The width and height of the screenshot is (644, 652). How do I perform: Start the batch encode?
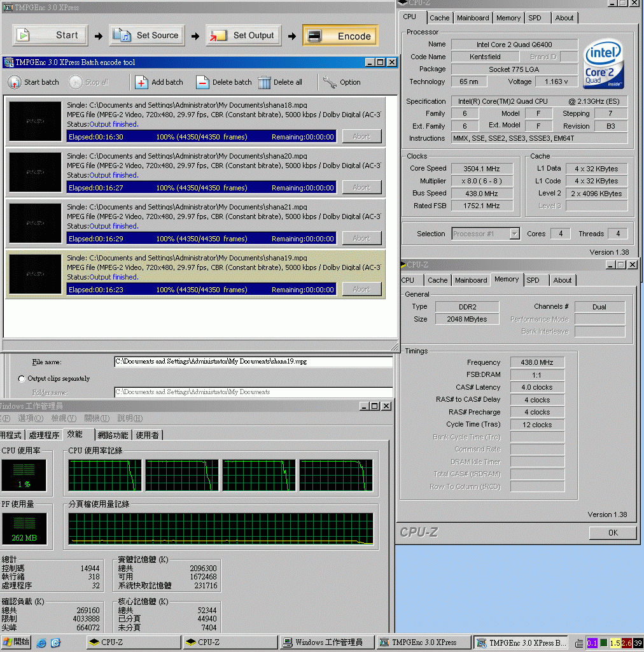tap(34, 82)
